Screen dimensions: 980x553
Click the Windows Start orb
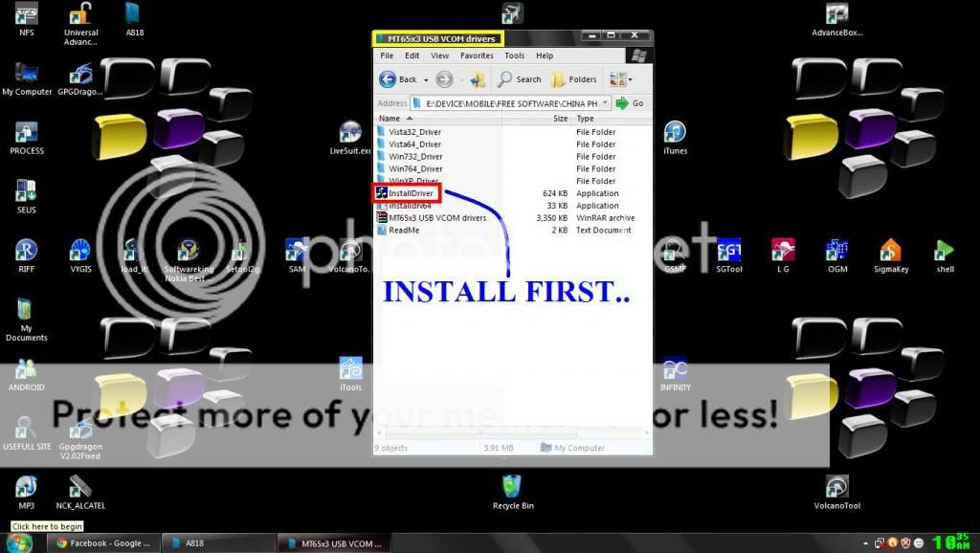pos(20,542)
